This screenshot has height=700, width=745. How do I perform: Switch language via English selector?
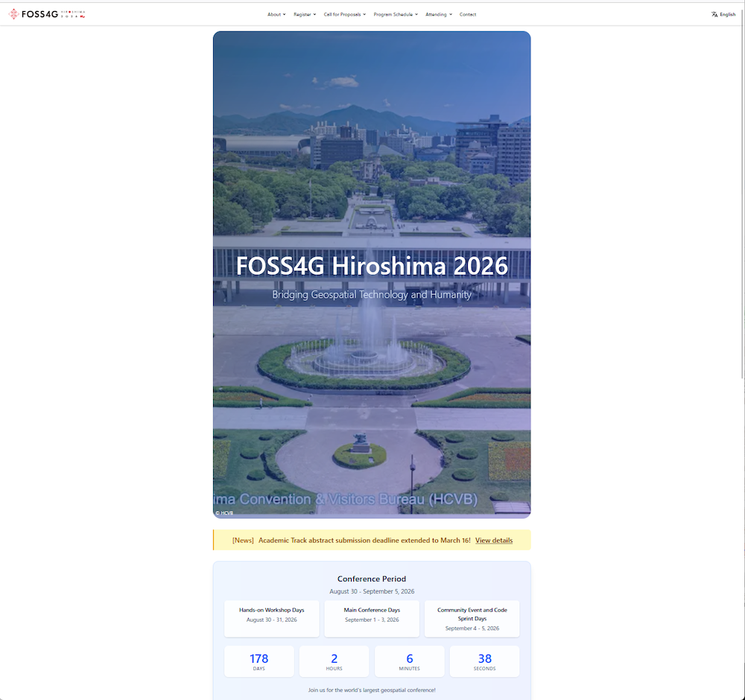point(723,15)
